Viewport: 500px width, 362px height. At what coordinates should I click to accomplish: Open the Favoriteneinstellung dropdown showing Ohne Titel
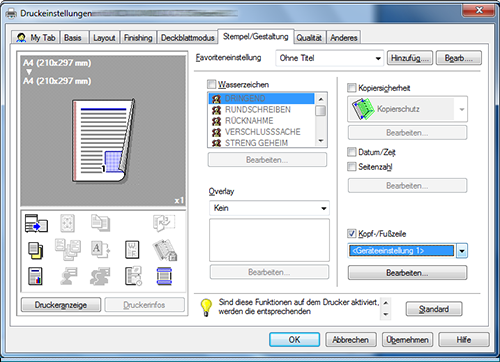pos(329,58)
